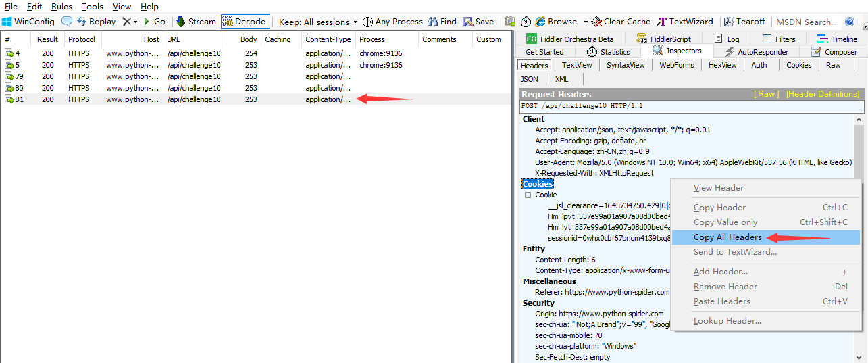Toggle the Decode button

coord(245,22)
